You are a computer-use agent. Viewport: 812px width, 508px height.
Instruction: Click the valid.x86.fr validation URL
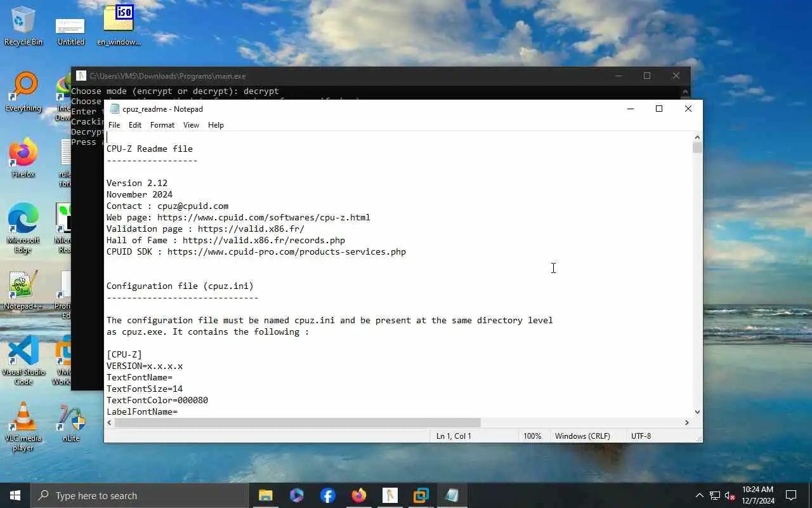pos(251,229)
